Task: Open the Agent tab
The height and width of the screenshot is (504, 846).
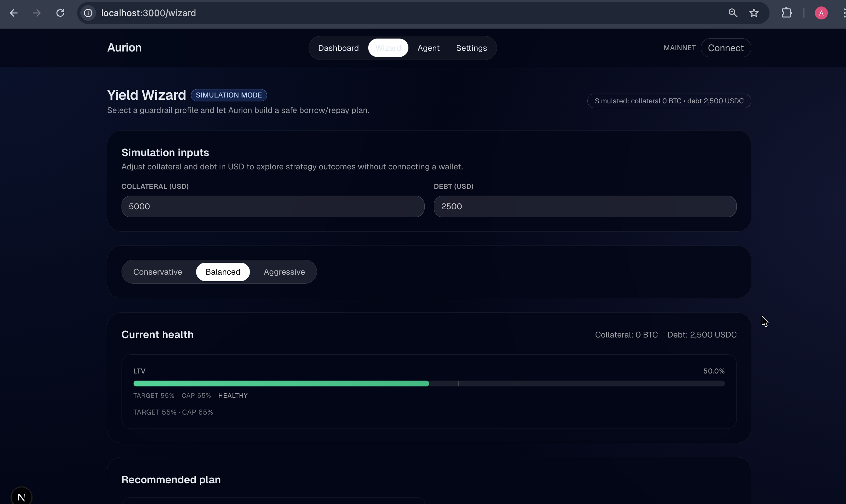Action: pyautogui.click(x=428, y=48)
